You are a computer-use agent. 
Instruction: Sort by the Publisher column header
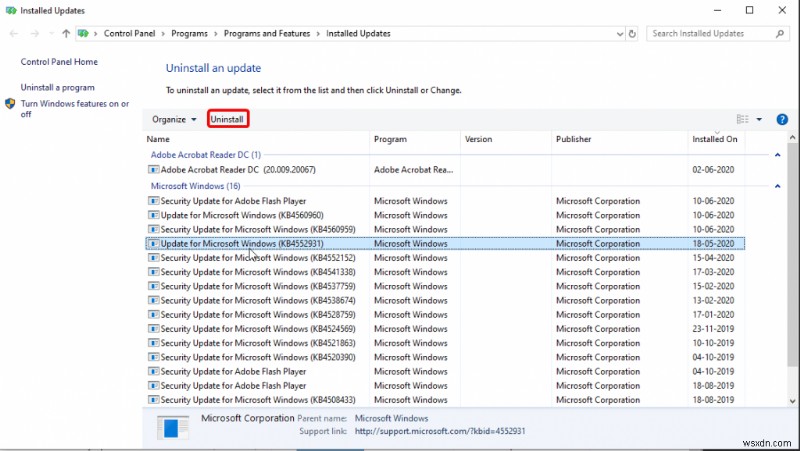pos(619,139)
